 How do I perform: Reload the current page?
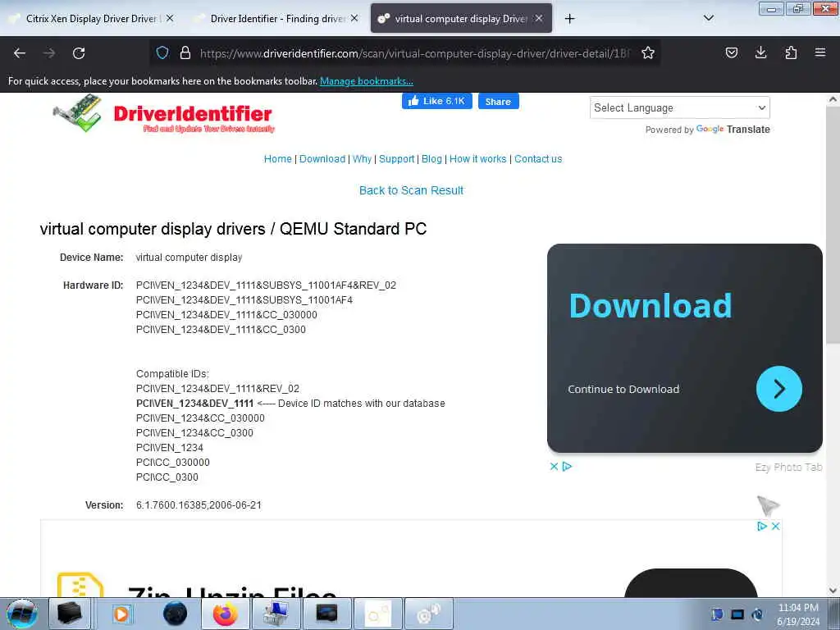(x=79, y=53)
